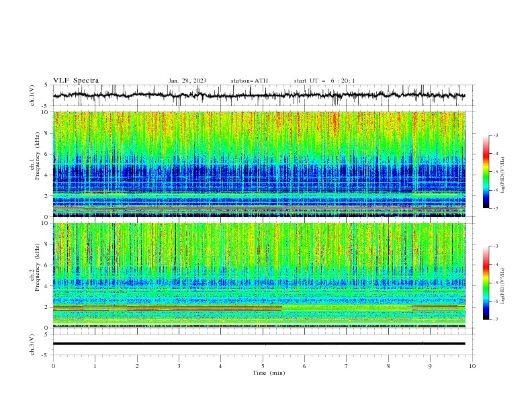Click the ch.2 spectrogram panel
The width and height of the screenshot is (532, 411).
[259, 275]
